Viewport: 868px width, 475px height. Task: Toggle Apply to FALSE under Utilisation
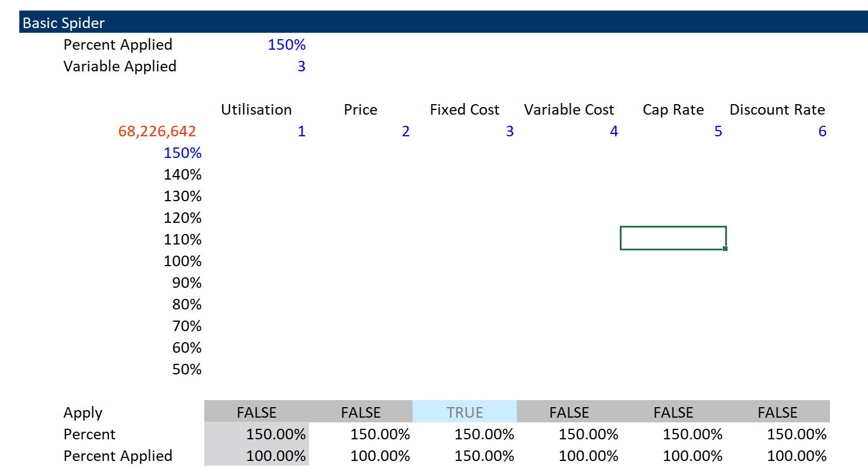pos(256,412)
